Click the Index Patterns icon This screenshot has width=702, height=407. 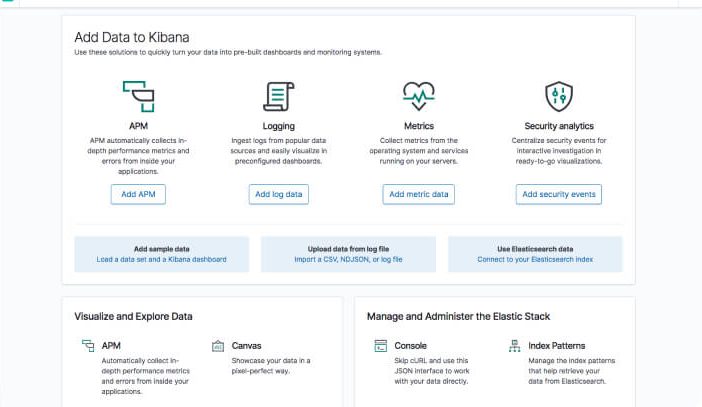(514, 346)
